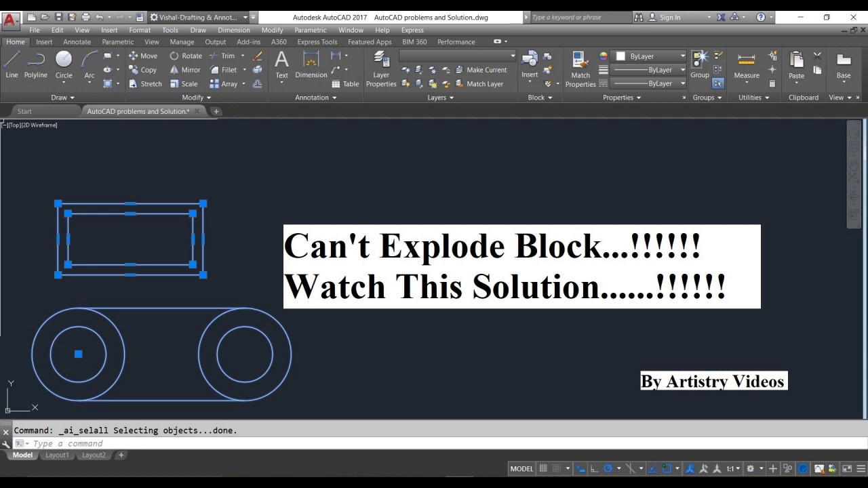
Task: Expand the Utilities panel dropdown
Action: coord(754,98)
